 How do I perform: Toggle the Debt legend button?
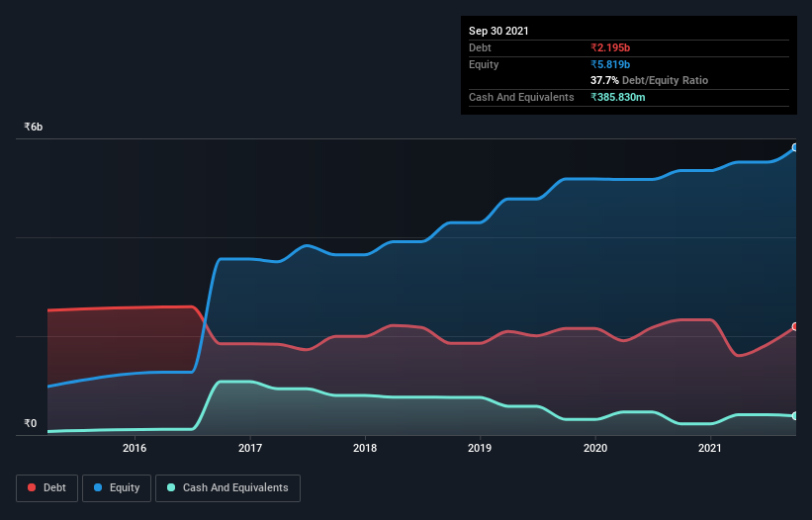[x=47, y=488]
